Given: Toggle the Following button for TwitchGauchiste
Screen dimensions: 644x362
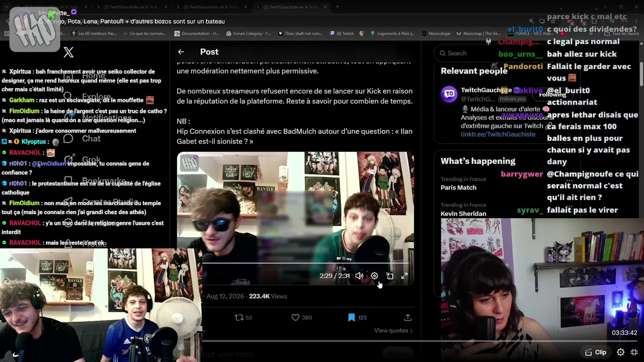Looking at the screenshot, I should click(552, 95).
